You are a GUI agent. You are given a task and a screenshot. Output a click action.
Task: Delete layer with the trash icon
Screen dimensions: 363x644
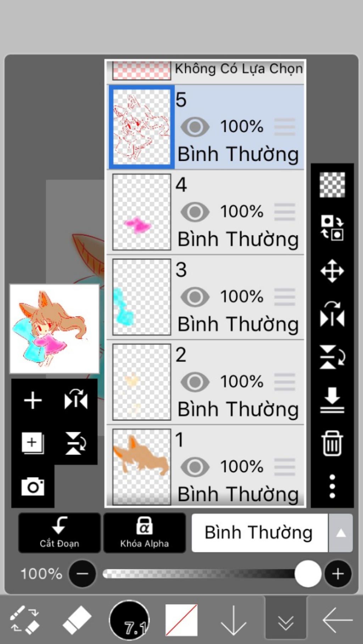(332, 443)
